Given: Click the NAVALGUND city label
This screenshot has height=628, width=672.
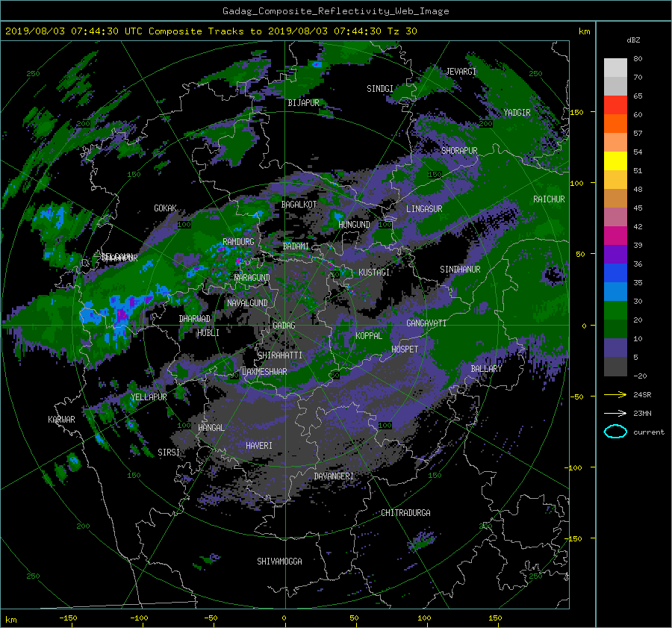Looking at the screenshot, I should [247, 303].
